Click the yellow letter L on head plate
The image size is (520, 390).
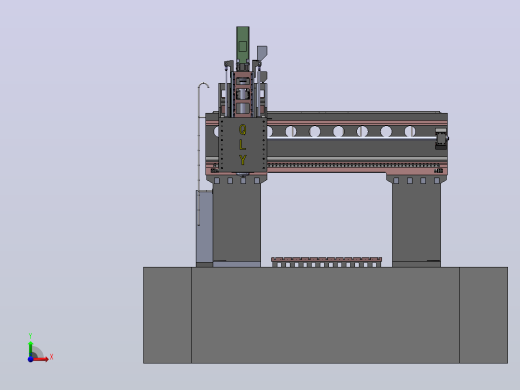tap(242, 145)
